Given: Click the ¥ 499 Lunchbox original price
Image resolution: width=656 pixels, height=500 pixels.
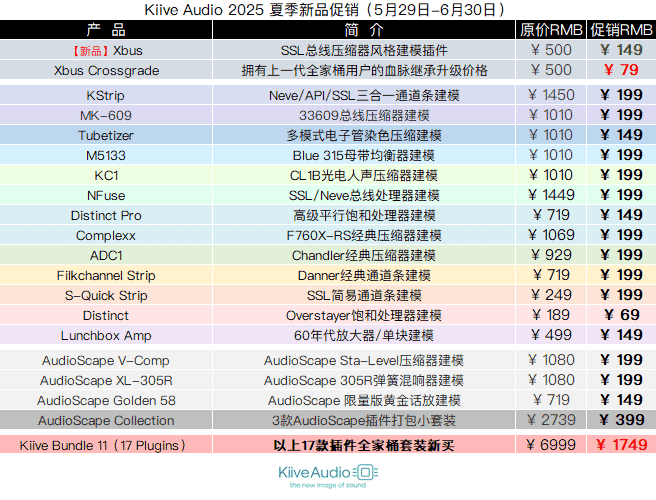Looking at the screenshot, I should [551, 335].
